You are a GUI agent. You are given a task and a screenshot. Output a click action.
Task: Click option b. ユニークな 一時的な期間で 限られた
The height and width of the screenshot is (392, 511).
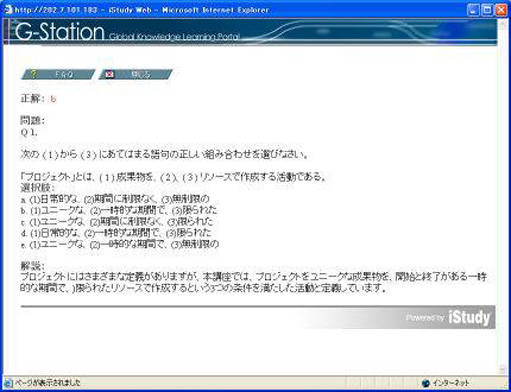click(119, 210)
